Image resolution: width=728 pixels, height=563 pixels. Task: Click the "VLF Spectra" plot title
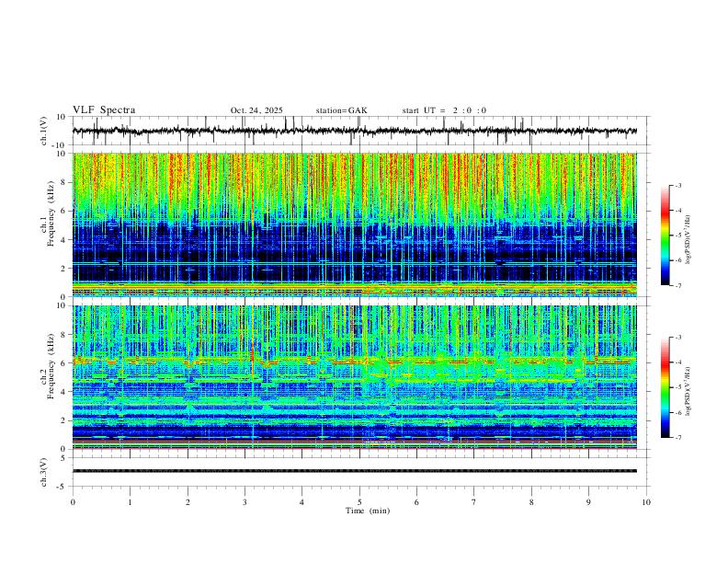(104, 110)
